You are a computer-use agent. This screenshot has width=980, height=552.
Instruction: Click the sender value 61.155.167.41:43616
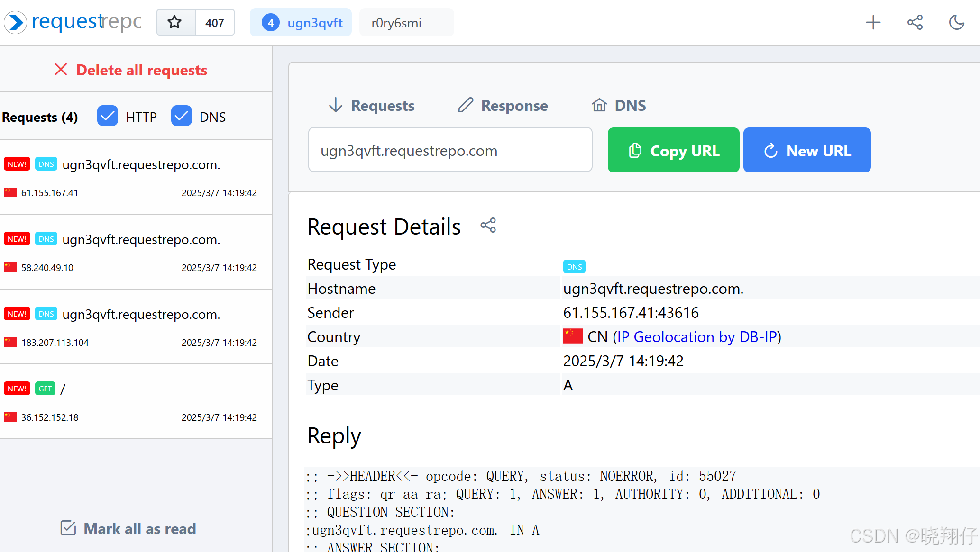point(631,313)
